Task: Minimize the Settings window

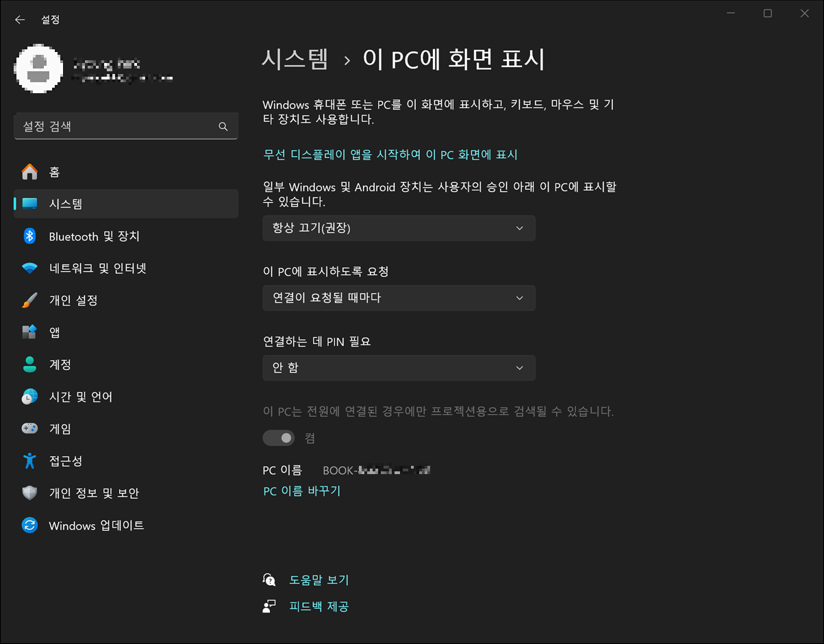Action: coord(730,14)
